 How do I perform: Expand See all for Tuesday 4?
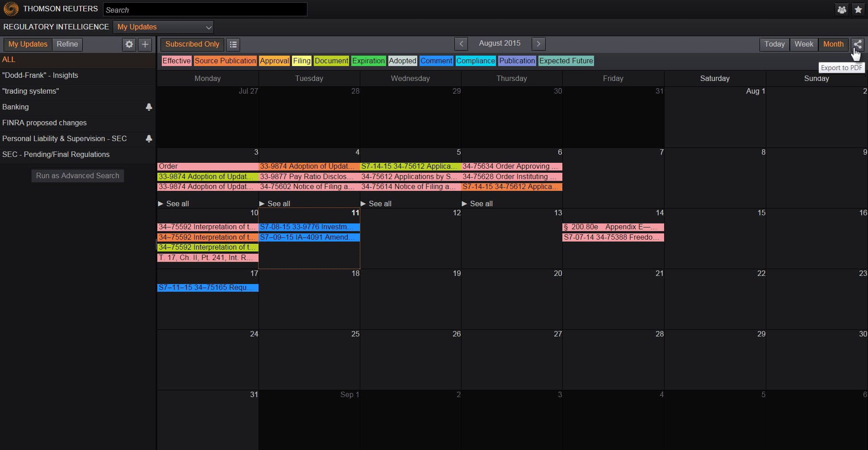275,204
